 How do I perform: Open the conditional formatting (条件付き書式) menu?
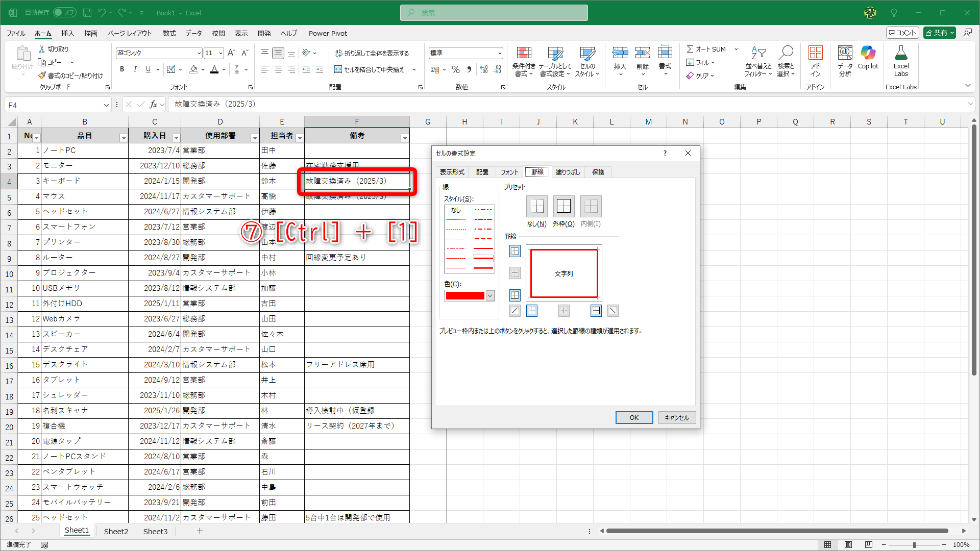click(524, 61)
